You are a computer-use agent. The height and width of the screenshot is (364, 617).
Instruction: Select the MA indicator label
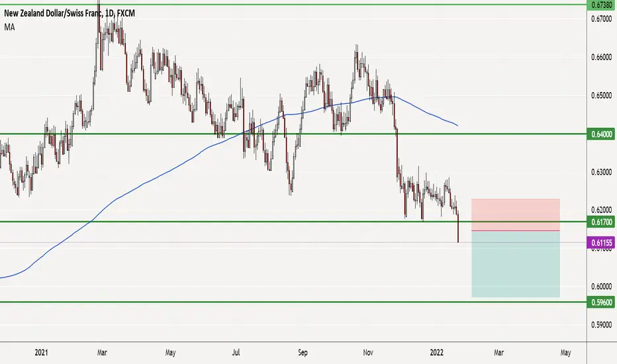click(9, 27)
